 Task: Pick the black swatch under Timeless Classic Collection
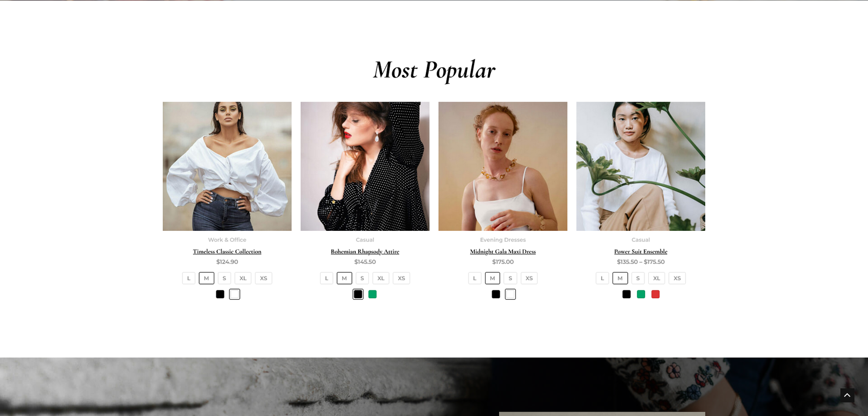(x=220, y=294)
